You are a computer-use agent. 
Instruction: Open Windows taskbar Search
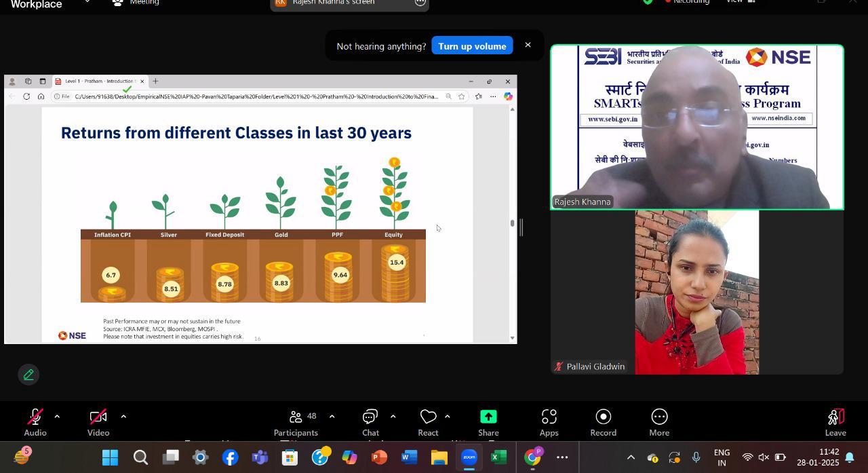[x=140, y=457]
